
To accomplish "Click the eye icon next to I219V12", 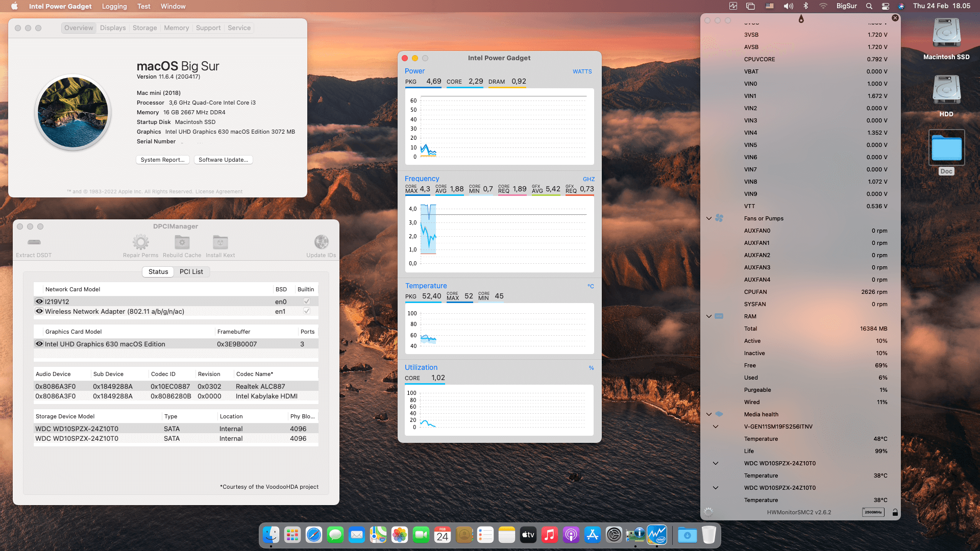I will tap(39, 301).
